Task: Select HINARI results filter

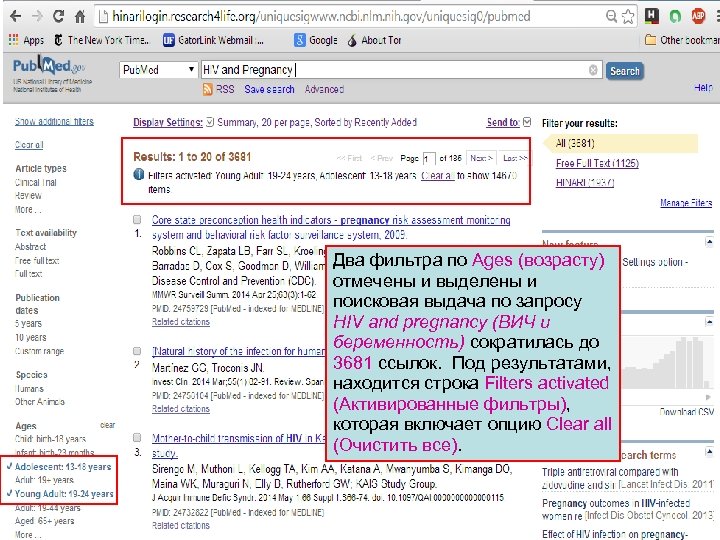Action: (585, 182)
